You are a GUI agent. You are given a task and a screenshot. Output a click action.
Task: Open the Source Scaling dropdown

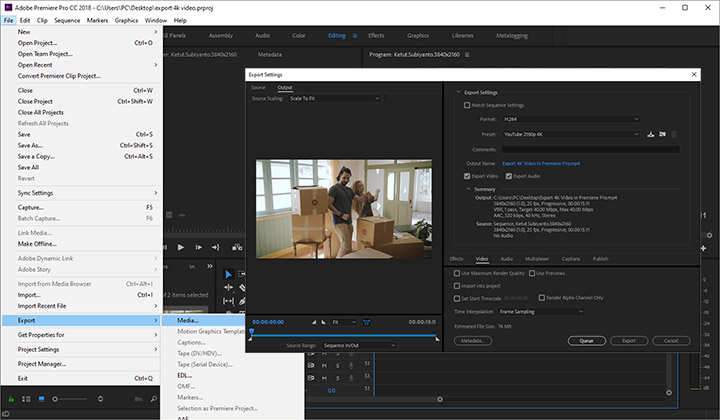pyautogui.click(x=335, y=99)
